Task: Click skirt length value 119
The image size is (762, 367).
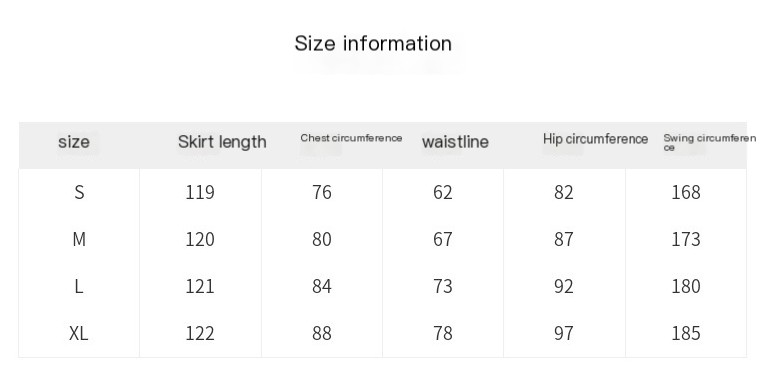Action: coord(200,192)
